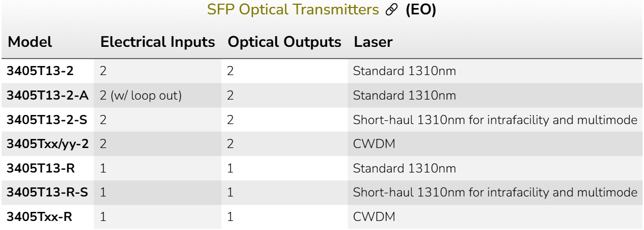Screen dimensions: 644x230
Task: Click the CWDM laser cell for 3405Txx/yy-2
Action: click(x=374, y=144)
